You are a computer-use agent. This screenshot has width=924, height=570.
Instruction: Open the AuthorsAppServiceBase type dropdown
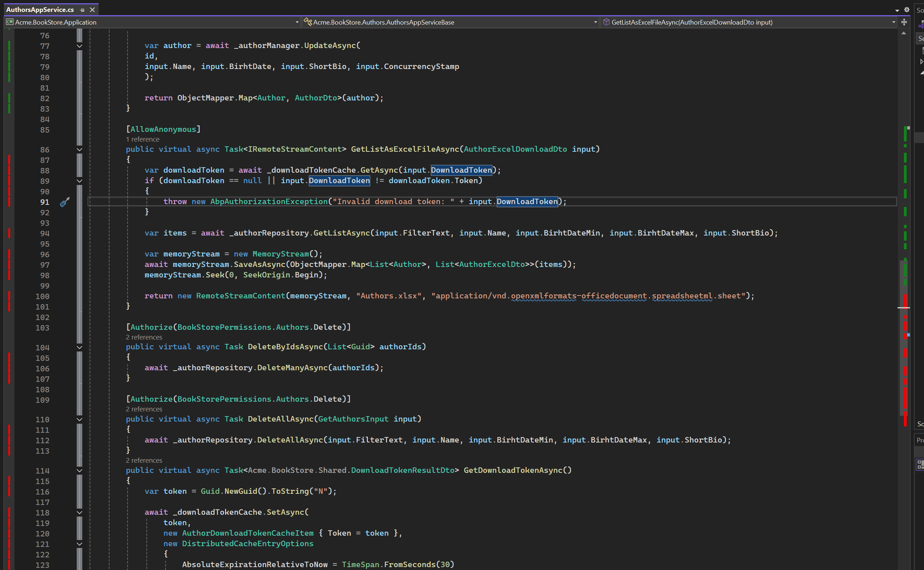click(x=595, y=22)
